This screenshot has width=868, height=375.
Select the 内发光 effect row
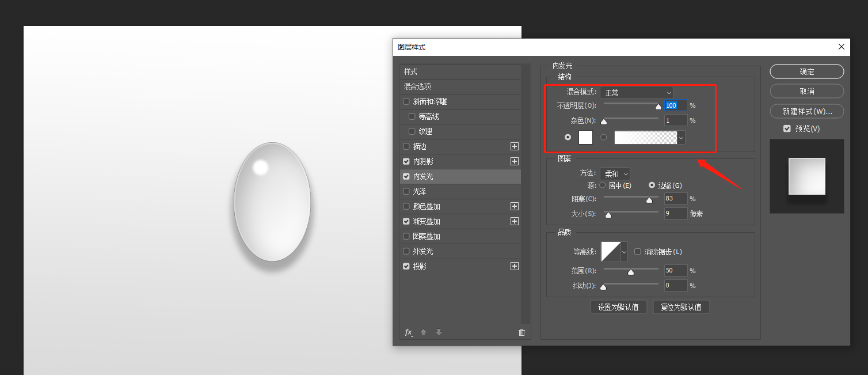click(x=460, y=176)
